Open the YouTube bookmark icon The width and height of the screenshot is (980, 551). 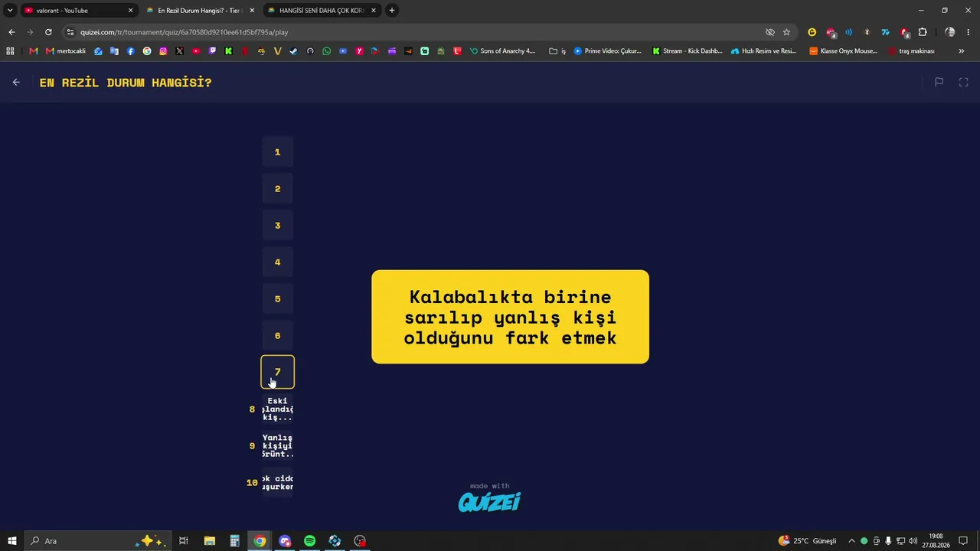coord(196,51)
